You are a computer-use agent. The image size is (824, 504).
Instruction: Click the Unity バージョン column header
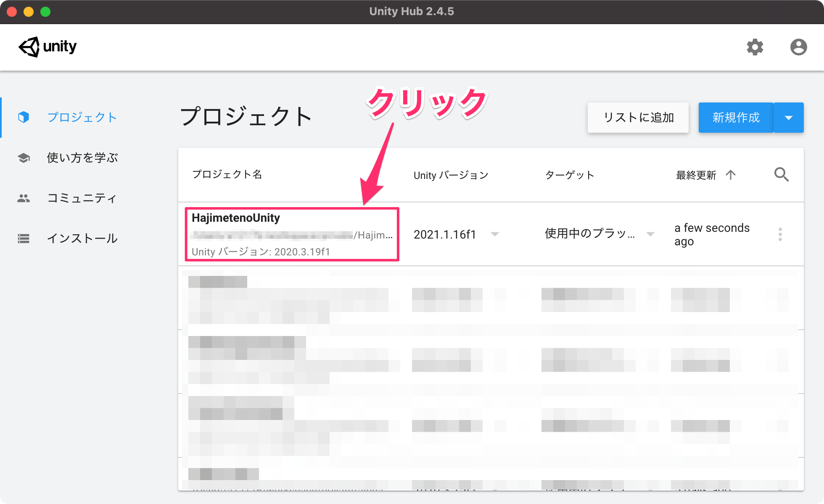(x=451, y=175)
